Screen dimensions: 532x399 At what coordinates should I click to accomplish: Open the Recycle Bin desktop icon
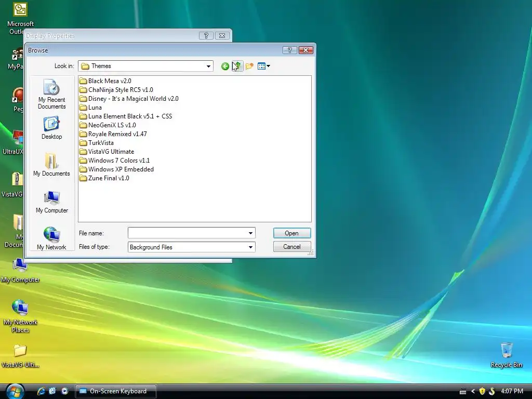[506, 355]
